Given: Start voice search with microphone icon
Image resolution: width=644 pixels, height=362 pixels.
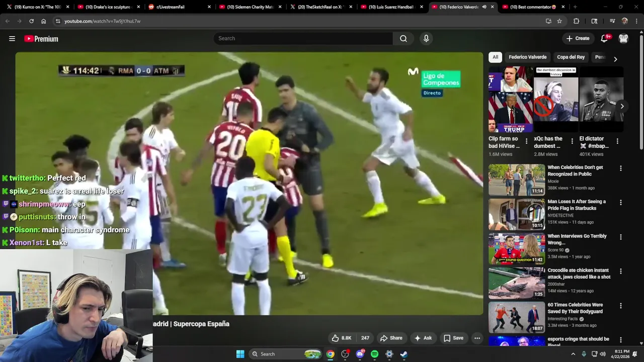Looking at the screenshot, I should (x=426, y=39).
